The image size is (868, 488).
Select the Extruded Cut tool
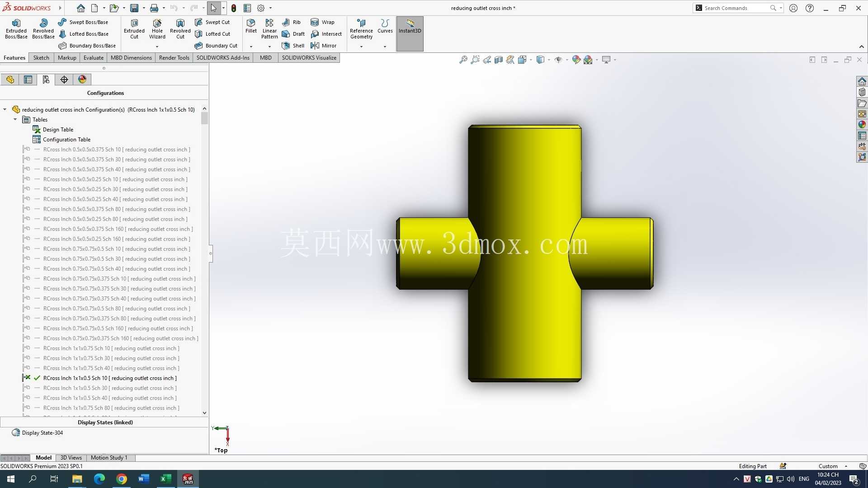[134, 29]
